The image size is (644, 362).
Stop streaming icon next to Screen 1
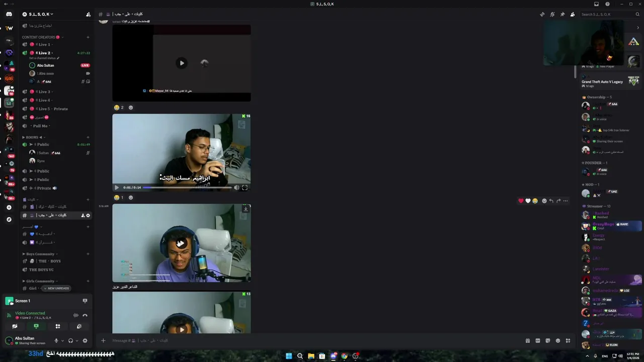(x=85, y=301)
